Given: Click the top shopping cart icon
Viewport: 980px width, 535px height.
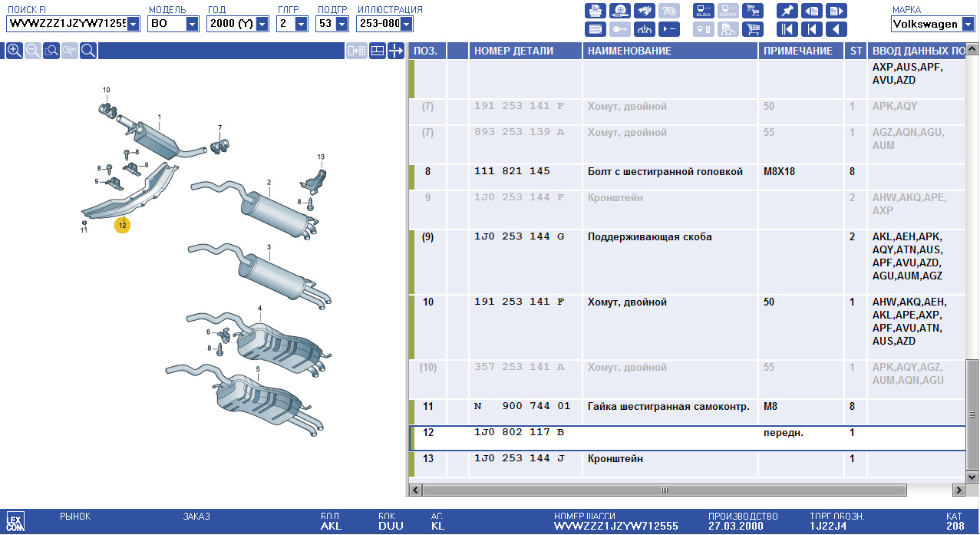Looking at the screenshot, I should (x=752, y=11).
